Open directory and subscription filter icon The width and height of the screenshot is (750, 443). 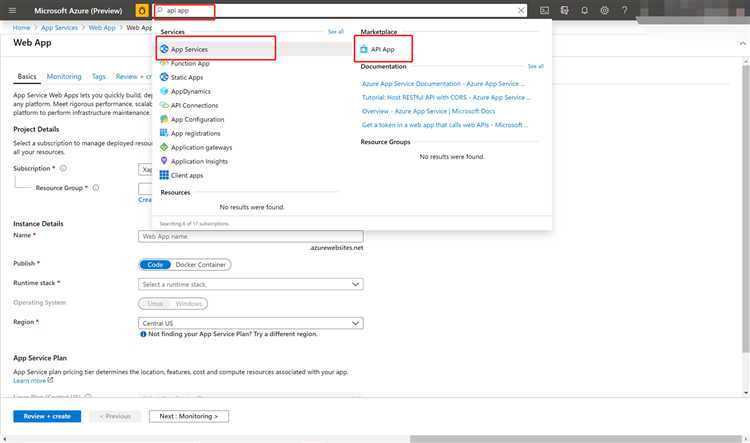click(564, 11)
